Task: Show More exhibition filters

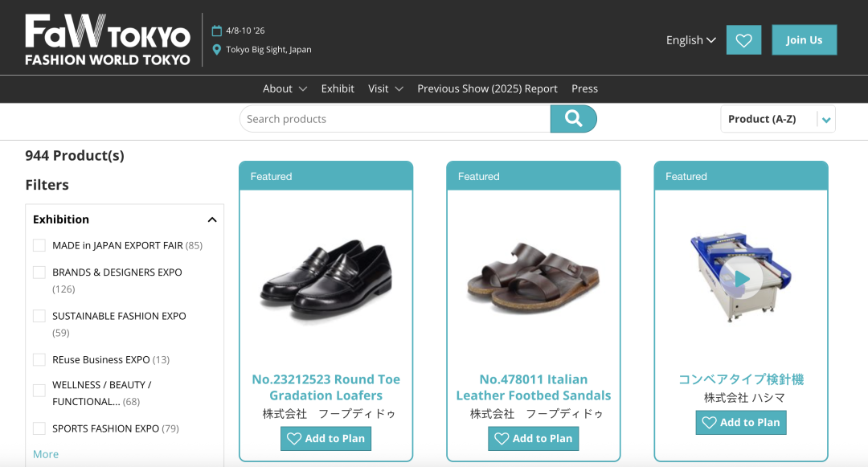Action: click(x=45, y=454)
